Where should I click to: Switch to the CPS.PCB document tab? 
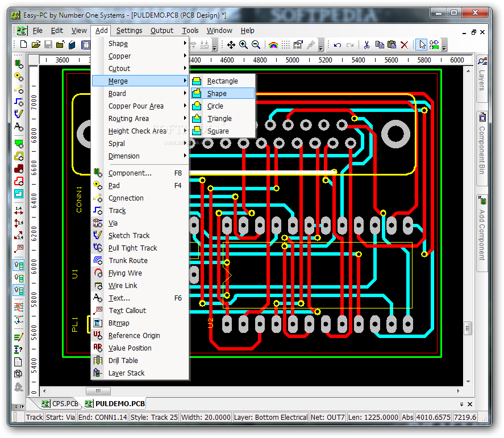tap(60, 403)
